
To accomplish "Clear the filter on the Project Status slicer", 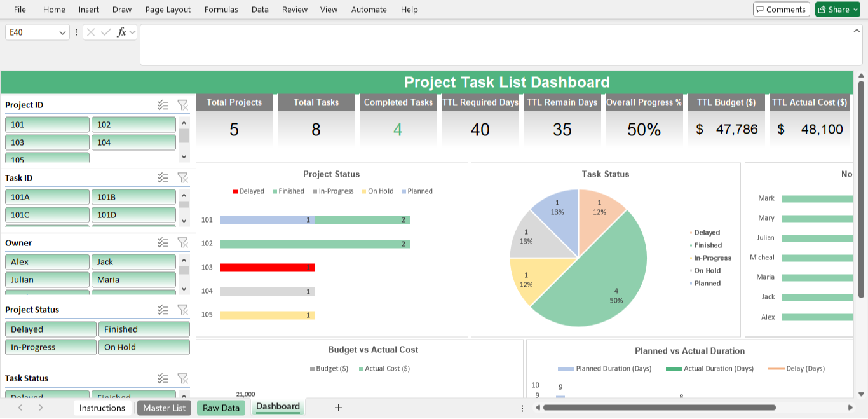I will coord(183,310).
